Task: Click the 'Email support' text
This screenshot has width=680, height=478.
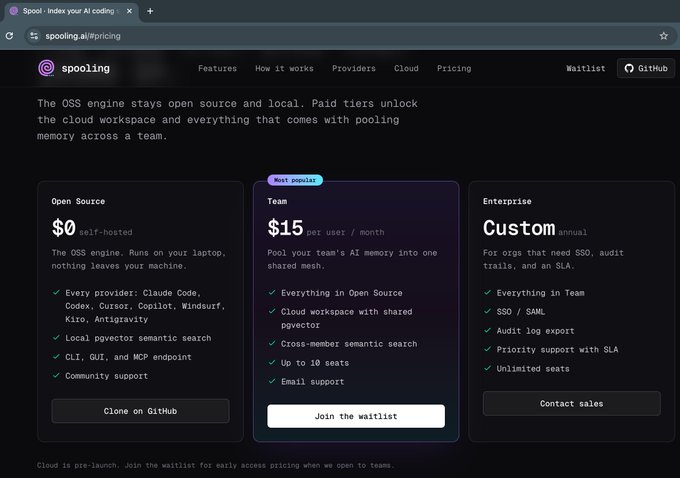Action: (313, 382)
